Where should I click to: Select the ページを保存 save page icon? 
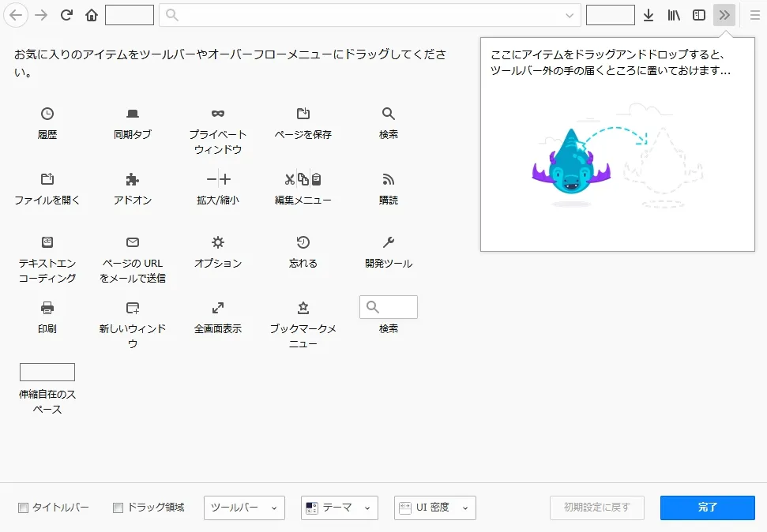click(x=303, y=114)
